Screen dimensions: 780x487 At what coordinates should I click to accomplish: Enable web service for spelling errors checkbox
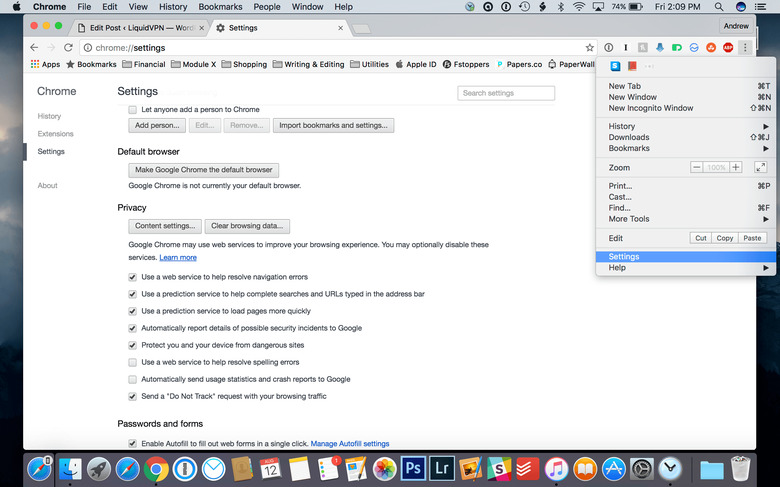[133, 362]
